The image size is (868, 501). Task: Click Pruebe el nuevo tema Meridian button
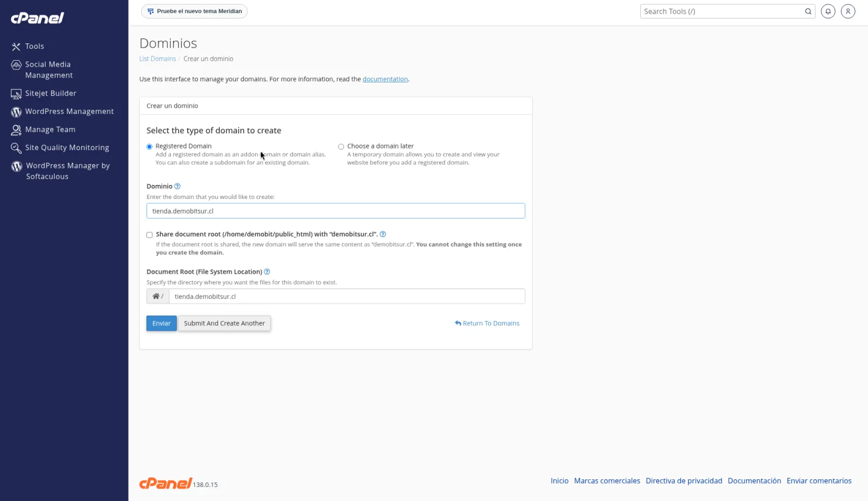(194, 11)
